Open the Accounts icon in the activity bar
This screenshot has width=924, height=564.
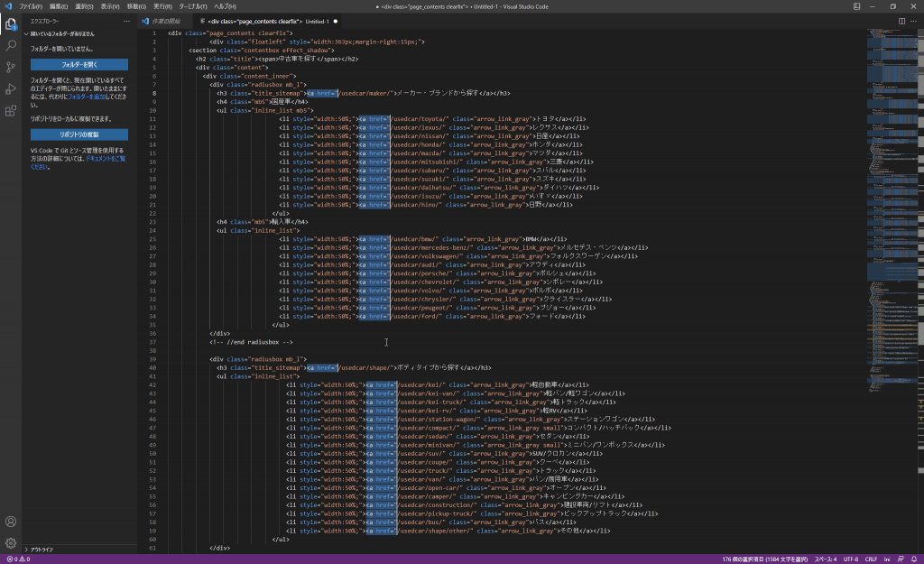pyautogui.click(x=11, y=522)
